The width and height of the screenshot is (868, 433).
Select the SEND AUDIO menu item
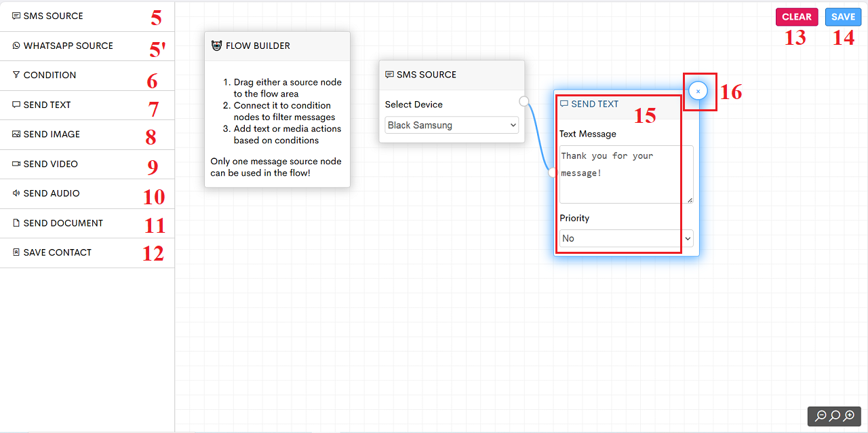(87, 193)
